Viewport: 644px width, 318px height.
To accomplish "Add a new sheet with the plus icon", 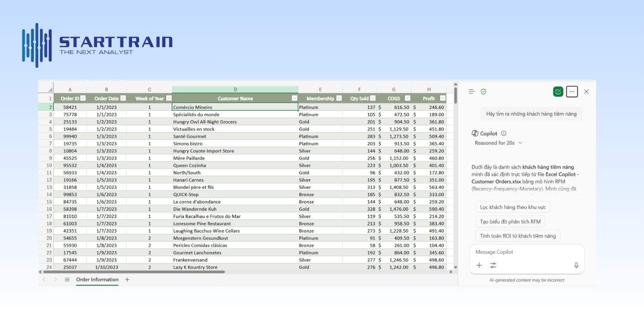I will (x=127, y=280).
